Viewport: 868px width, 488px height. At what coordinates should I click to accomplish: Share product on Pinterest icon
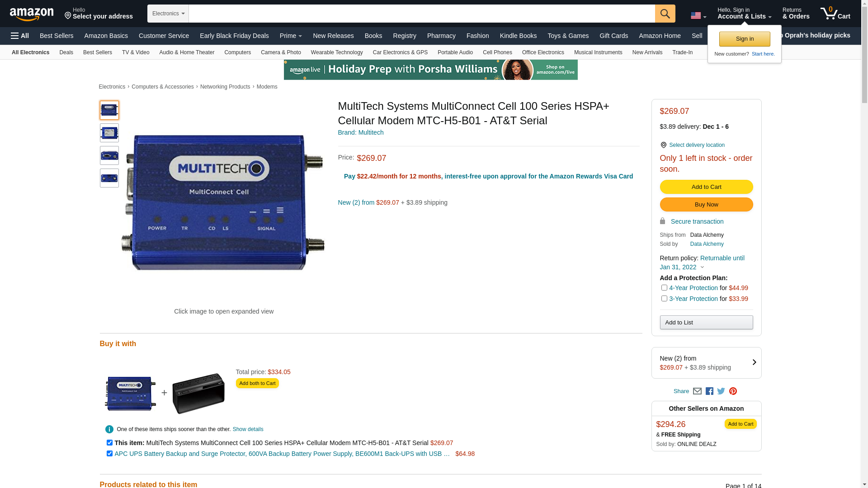coord(733,391)
